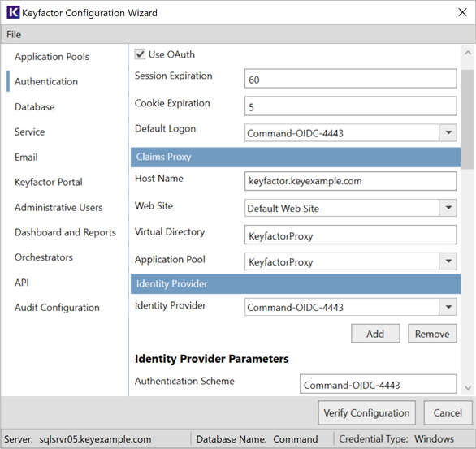Viewport: 476px width, 449px height.
Task: Expand the Default Logon dropdown
Action: [448, 132]
